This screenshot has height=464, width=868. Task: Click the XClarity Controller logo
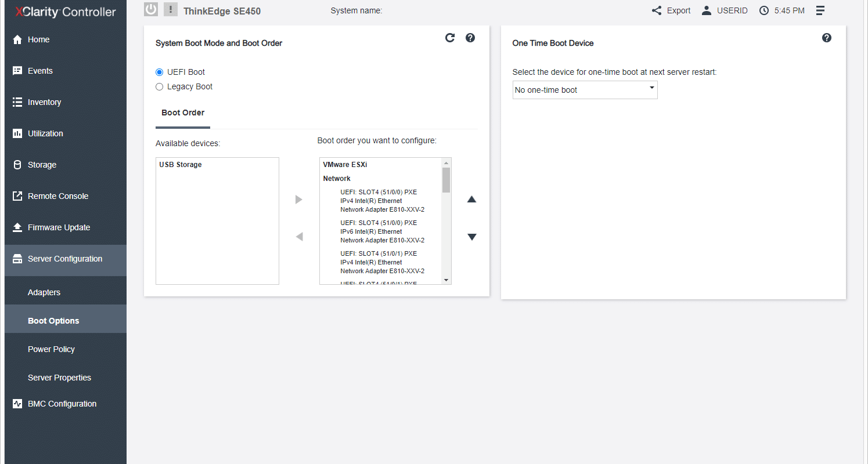click(66, 12)
